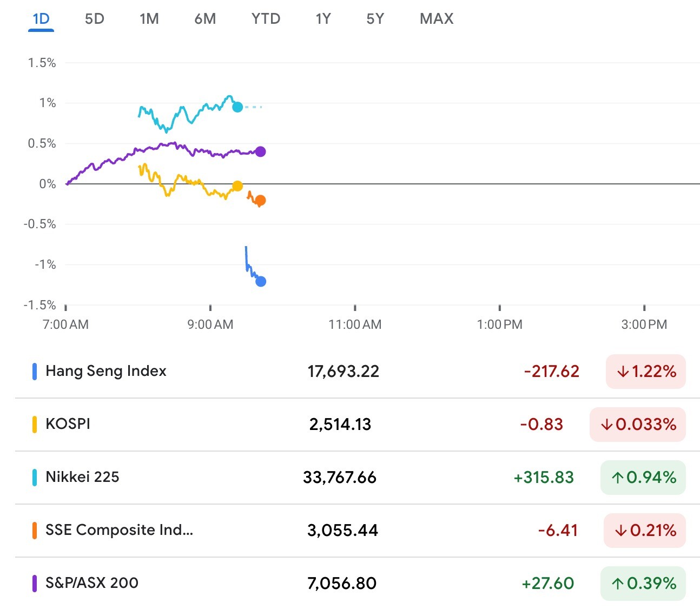Click the 0.21% down change badge

[645, 531]
